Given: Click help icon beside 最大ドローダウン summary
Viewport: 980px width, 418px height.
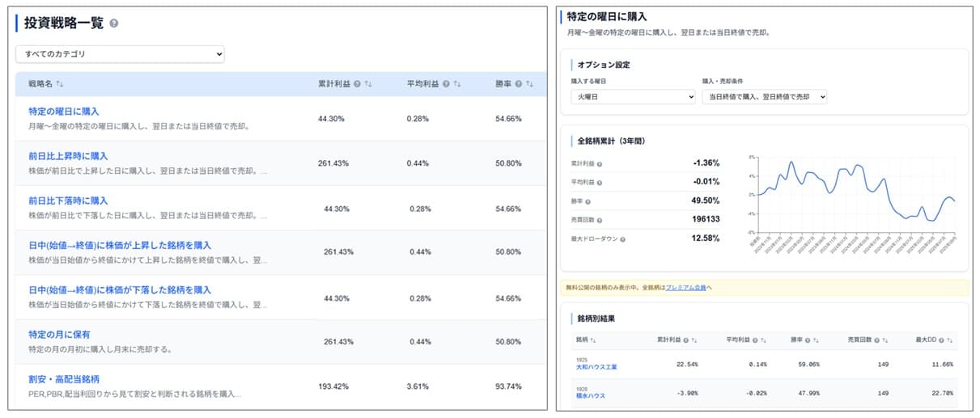Looking at the screenshot, I should [x=622, y=239].
